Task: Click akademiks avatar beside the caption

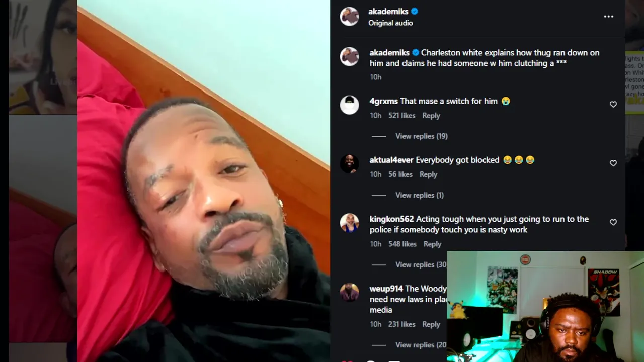Action: click(x=349, y=57)
